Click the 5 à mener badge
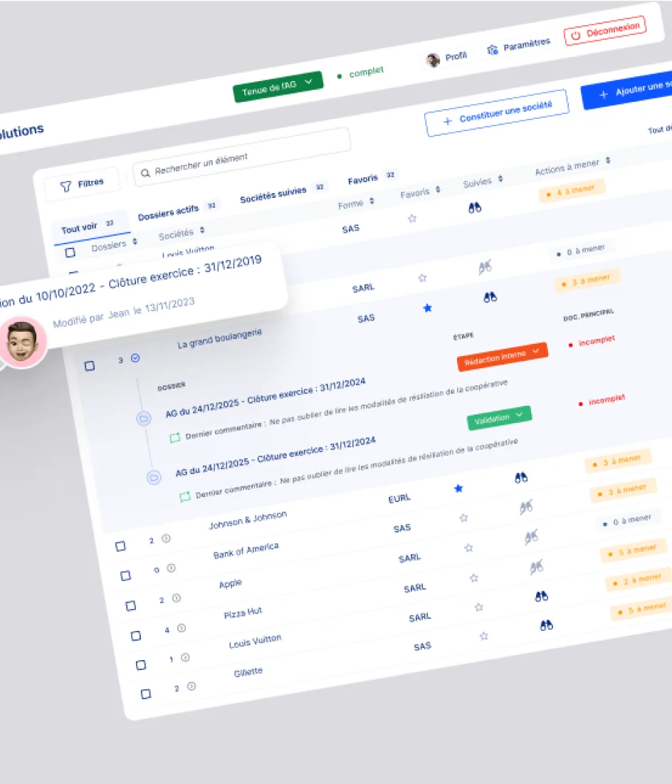 point(639,609)
